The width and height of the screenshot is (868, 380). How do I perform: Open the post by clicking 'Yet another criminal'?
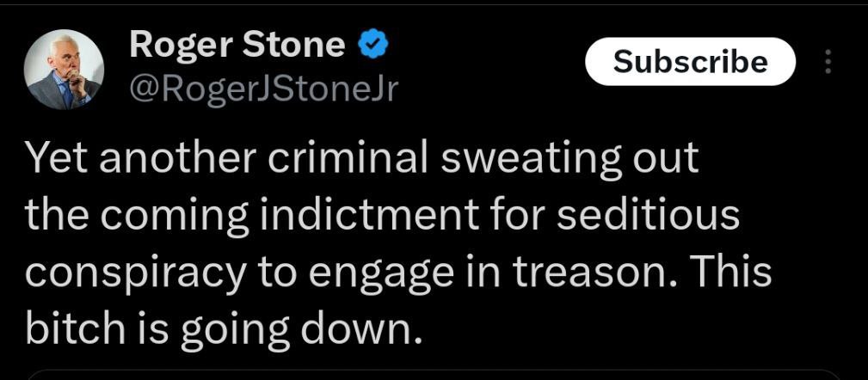coord(226,160)
